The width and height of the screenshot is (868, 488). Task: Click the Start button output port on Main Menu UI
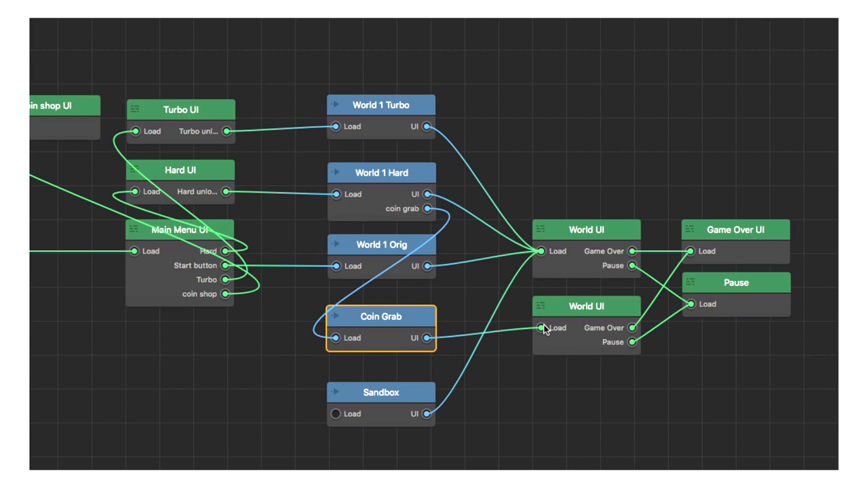pos(226,266)
